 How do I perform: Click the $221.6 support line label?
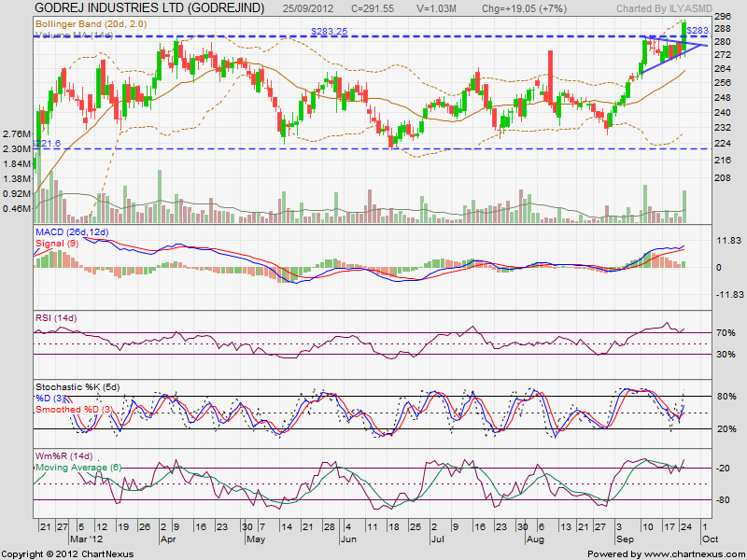point(48,144)
